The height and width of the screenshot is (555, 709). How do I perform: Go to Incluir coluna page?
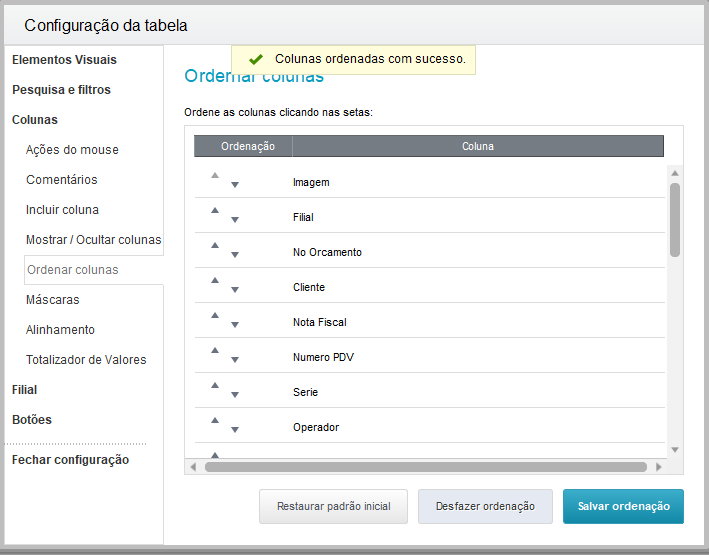click(x=62, y=210)
